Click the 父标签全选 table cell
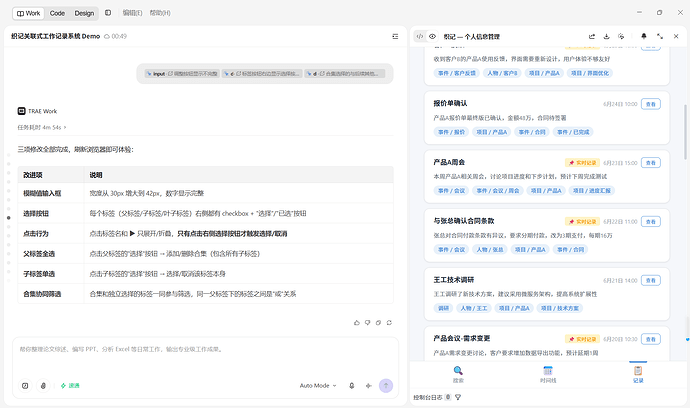 51,254
